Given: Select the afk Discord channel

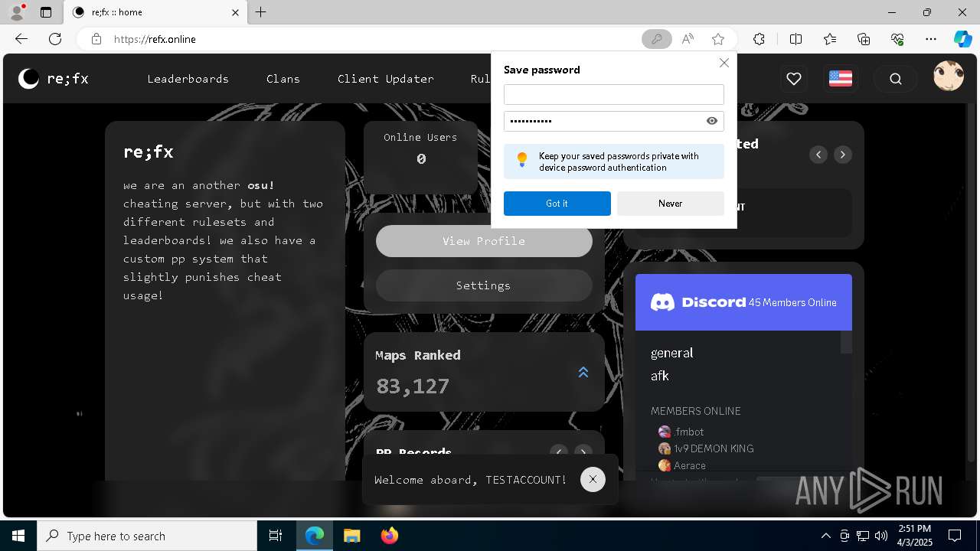Looking at the screenshot, I should point(659,376).
